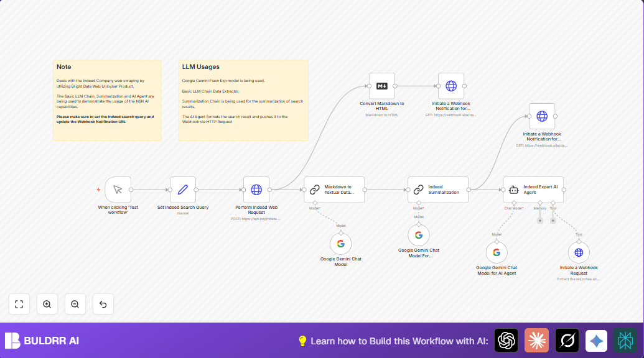Add tool via plus under AI Agent Tool
The image size is (644, 358).
click(x=553, y=221)
